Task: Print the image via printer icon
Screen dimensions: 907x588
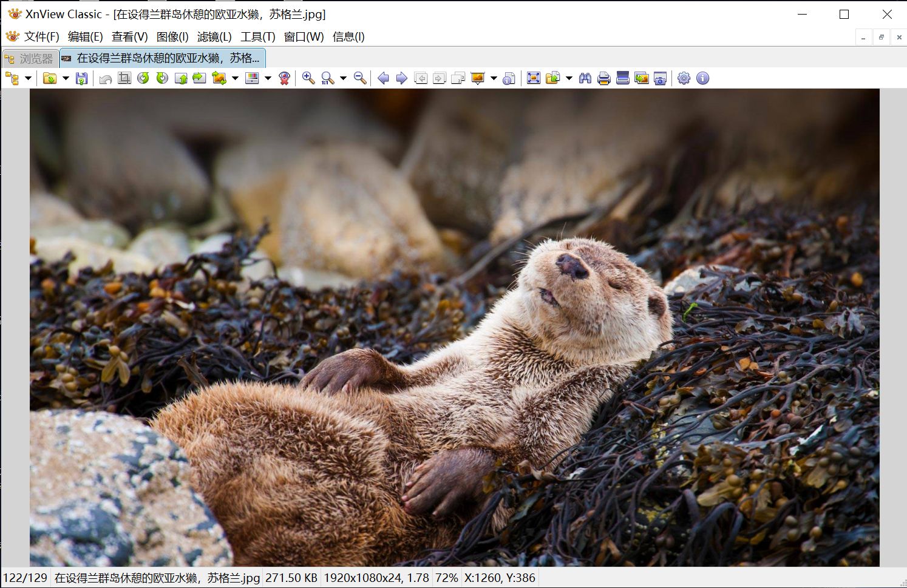Action: [603, 78]
